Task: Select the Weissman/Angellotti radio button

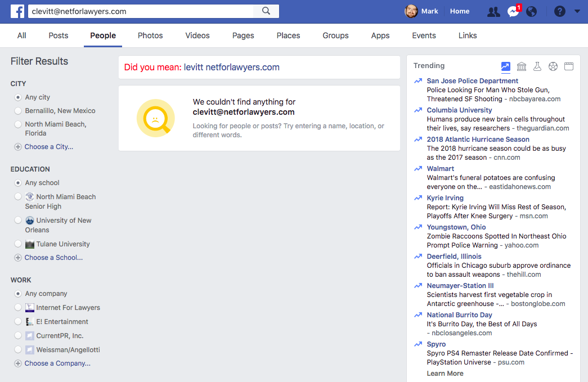Action: 17,349
